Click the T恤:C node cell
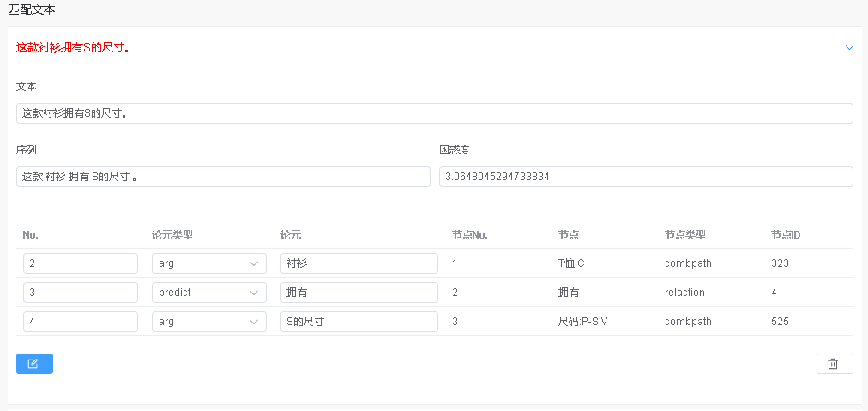This screenshot has width=868, height=411. (x=571, y=263)
